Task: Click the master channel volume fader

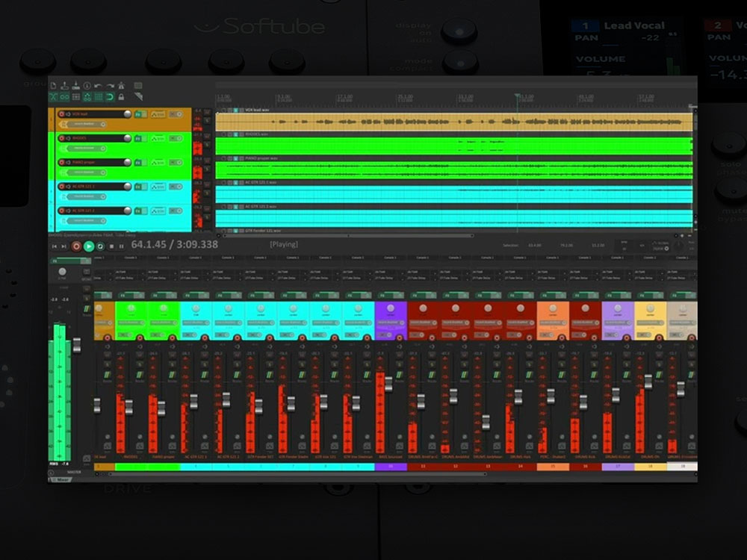Action: coord(76,345)
